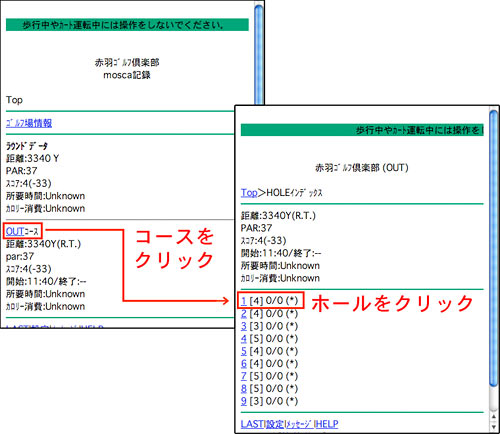Click the scrollbar down arrow
This screenshot has height=434, width=500.
pos(494,427)
